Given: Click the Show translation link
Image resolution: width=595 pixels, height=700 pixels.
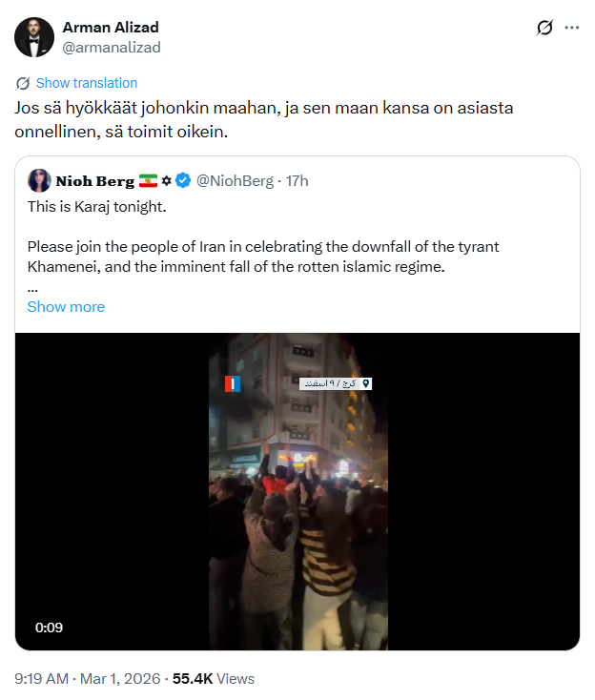Looking at the screenshot, I should pyautogui.click(x=87, y=83).
